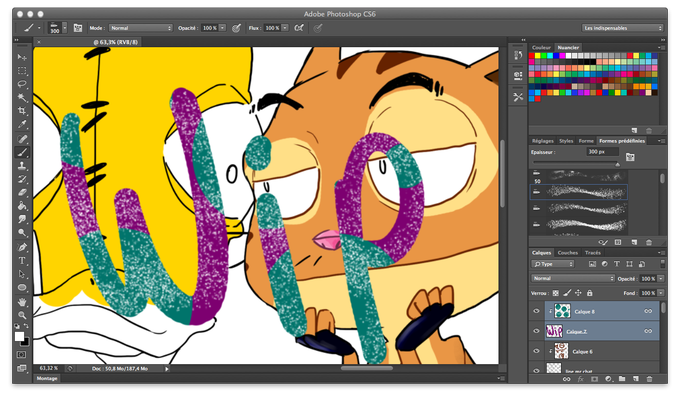Switch to the Styles tab
680x399 pixels.
tap(566, 141)
